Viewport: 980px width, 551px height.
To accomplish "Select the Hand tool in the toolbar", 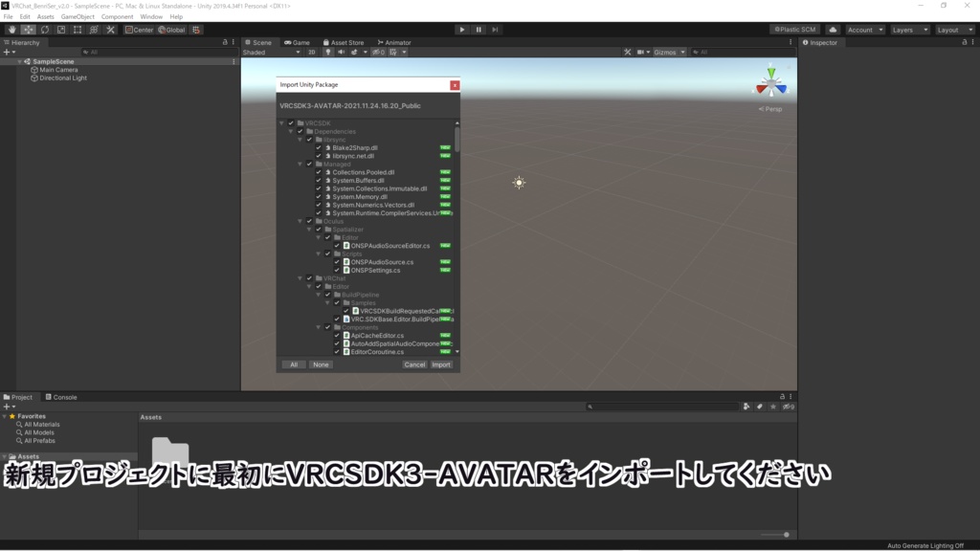I will 11,30.
